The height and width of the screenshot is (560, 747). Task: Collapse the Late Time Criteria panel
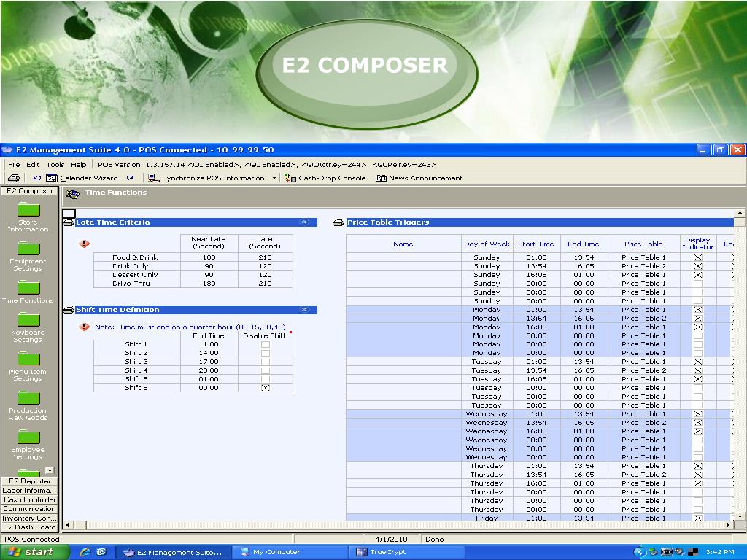coord(304,222)
